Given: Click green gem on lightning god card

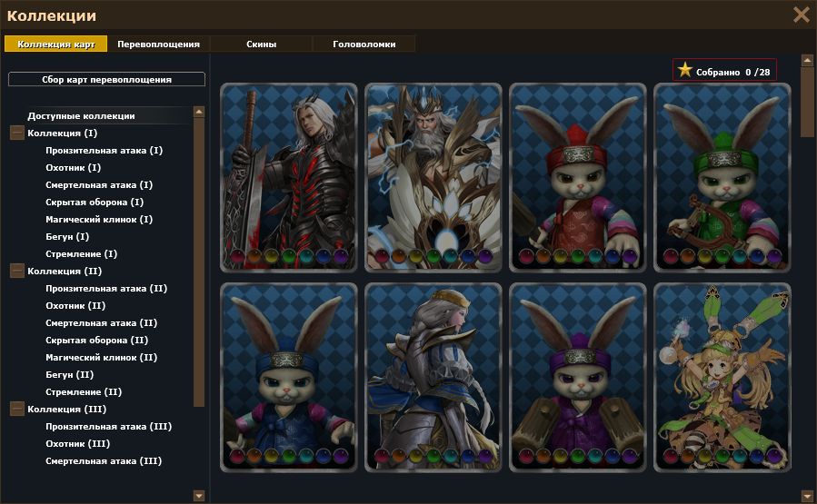Looking at the screenshot, I should coord(433,256).
